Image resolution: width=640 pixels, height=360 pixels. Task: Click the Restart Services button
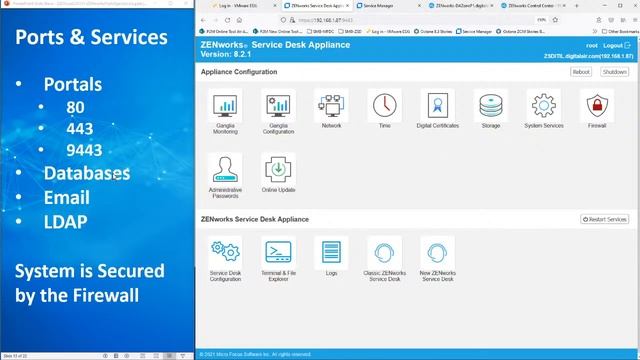[604, 219]
